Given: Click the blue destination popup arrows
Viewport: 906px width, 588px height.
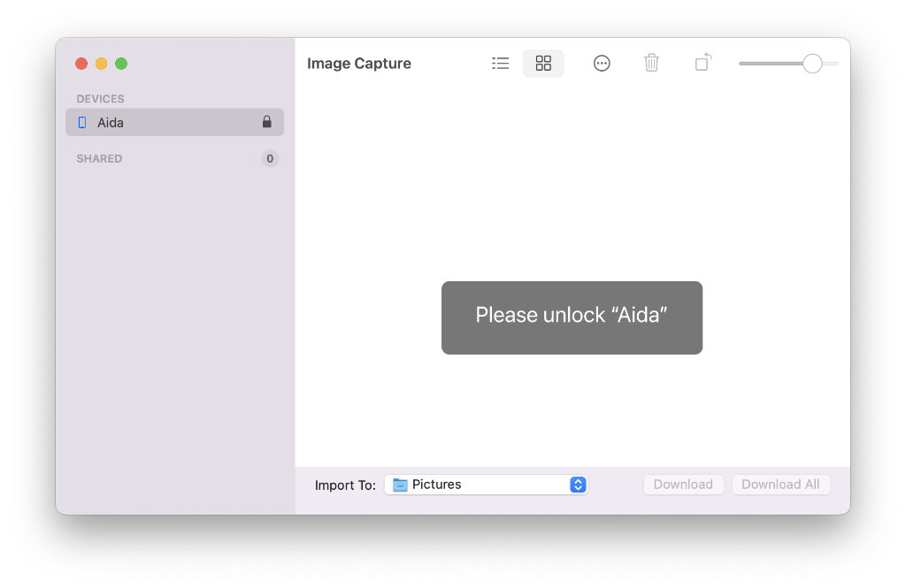Looking at the screenshot, I should (x=578, y=485).
